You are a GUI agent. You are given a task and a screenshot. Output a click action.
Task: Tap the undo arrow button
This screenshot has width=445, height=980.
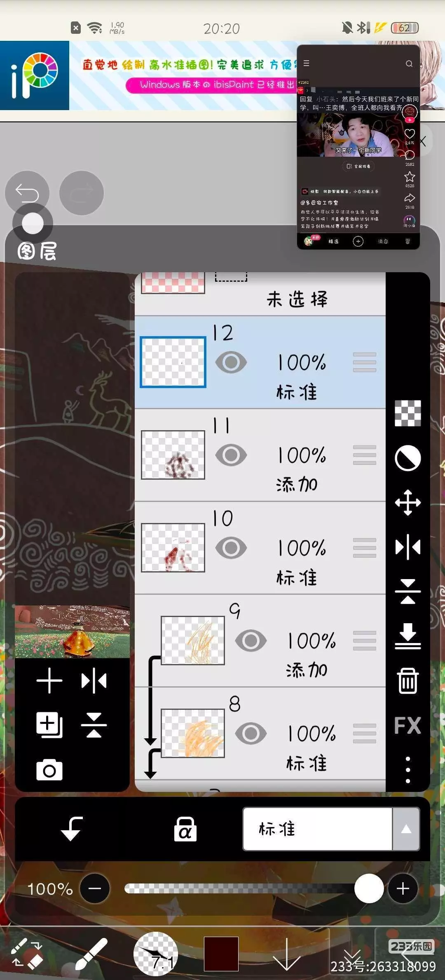[x=27, y=193]
